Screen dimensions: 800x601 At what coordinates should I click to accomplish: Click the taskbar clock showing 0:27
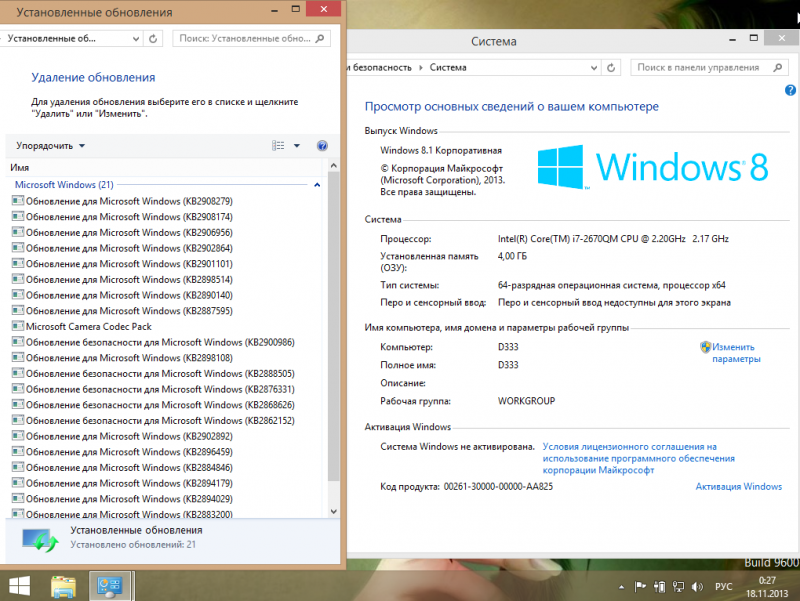[767, 587]
